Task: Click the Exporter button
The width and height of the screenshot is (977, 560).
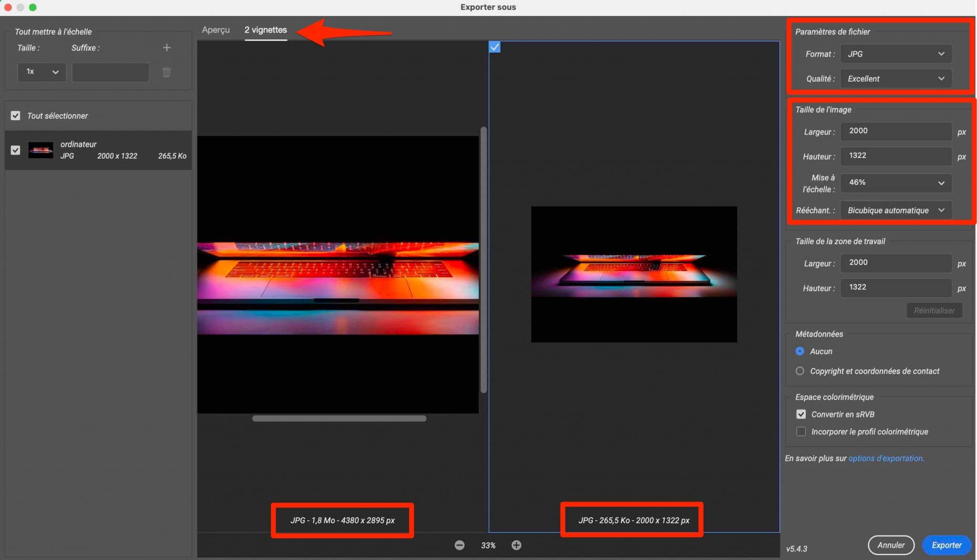Action: 946,545
